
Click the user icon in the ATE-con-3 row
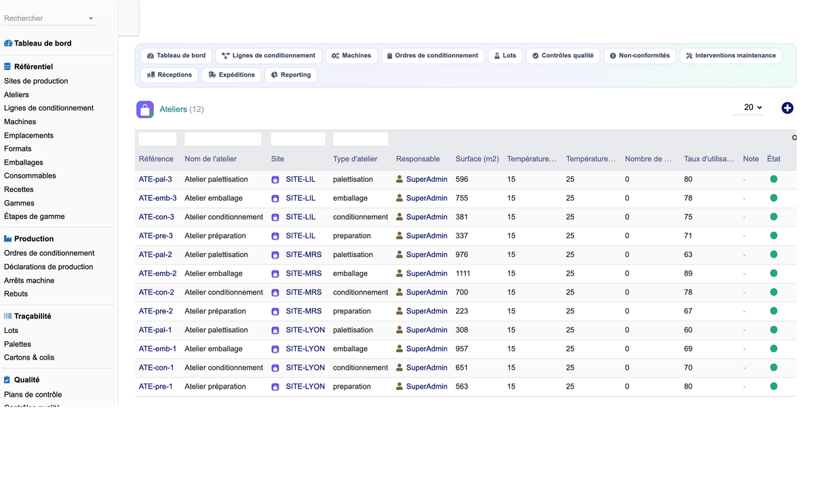[x=400, y=217]
